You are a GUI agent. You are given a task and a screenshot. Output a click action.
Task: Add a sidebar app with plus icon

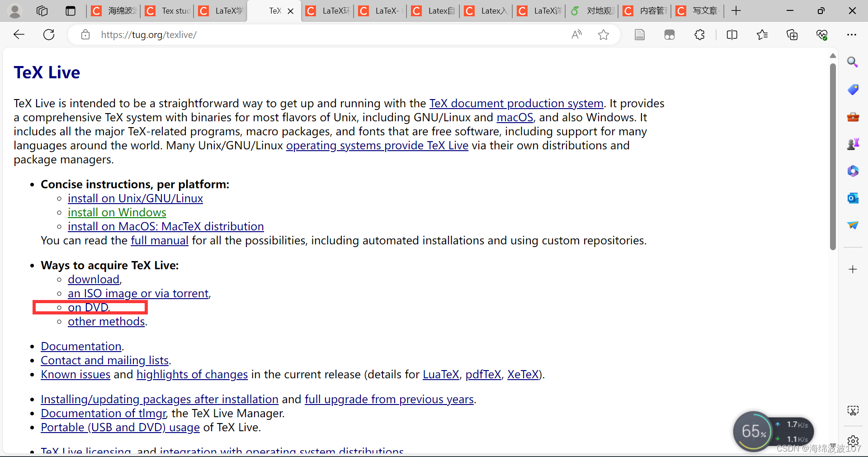(853, 269)
